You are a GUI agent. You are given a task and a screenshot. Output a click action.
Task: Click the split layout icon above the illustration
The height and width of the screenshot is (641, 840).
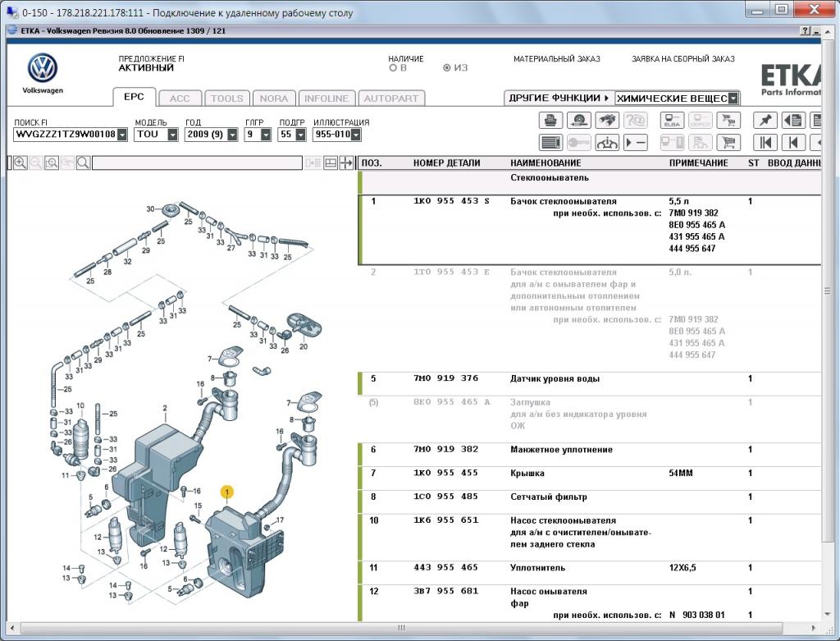(x=331, y=163)
